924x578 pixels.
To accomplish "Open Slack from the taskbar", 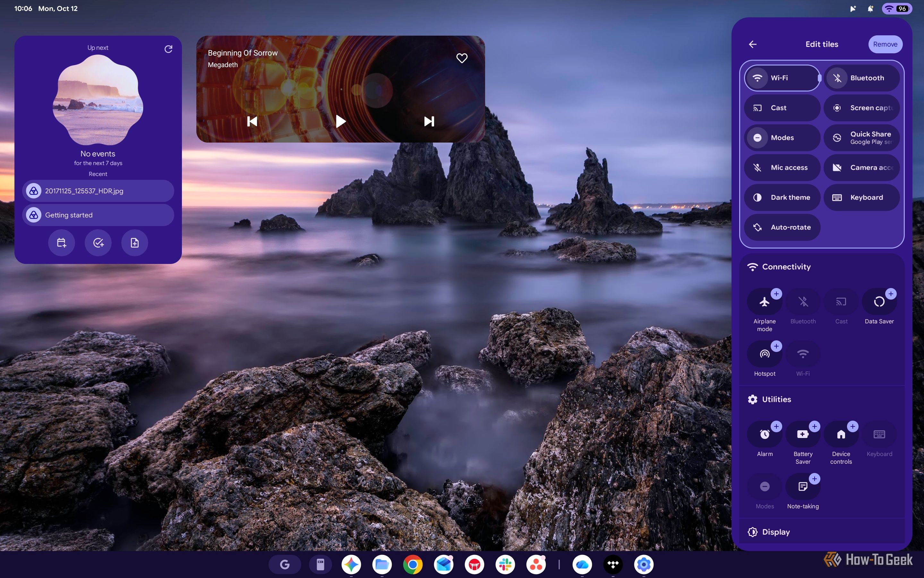I will point(506,564).
